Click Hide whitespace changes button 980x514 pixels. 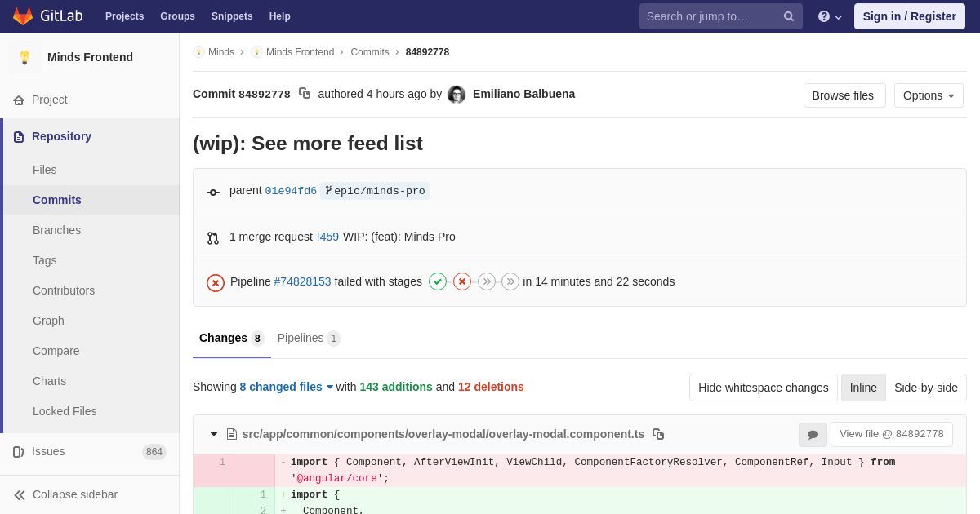tap(764, 388)
